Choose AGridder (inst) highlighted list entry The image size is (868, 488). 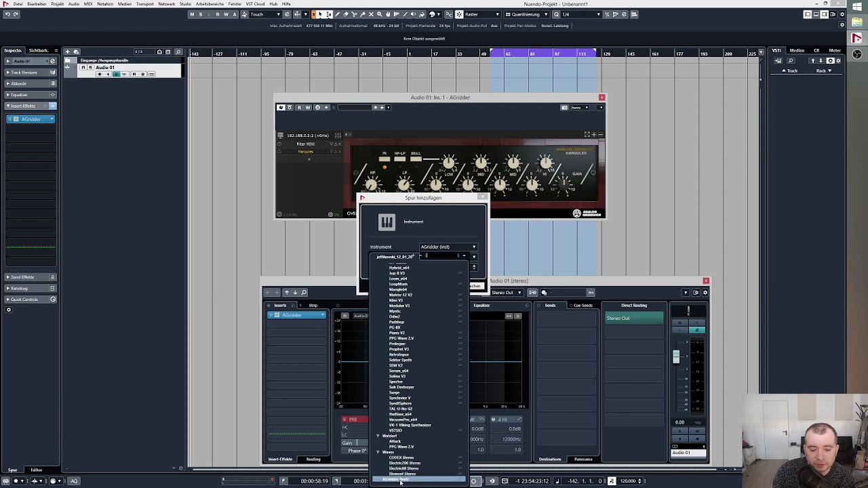point(419,480)
